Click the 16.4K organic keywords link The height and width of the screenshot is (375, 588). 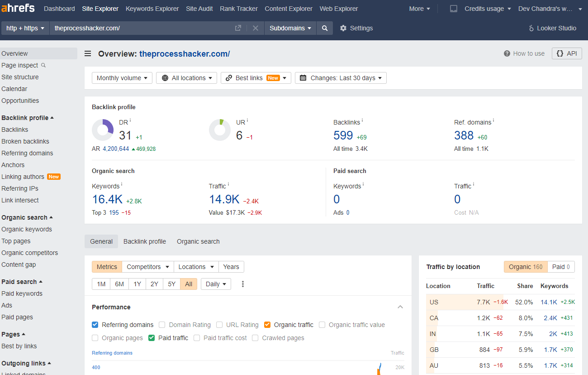pyautogui.click(x=107, y=199)
